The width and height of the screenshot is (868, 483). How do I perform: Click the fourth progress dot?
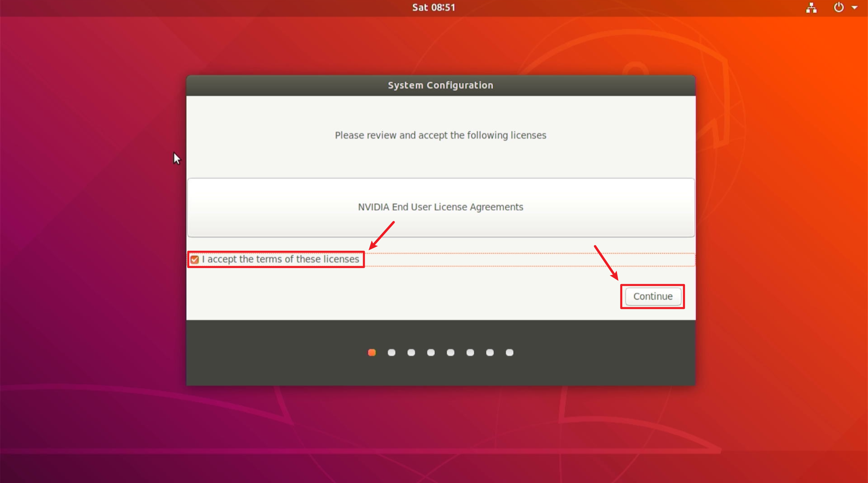431,352
